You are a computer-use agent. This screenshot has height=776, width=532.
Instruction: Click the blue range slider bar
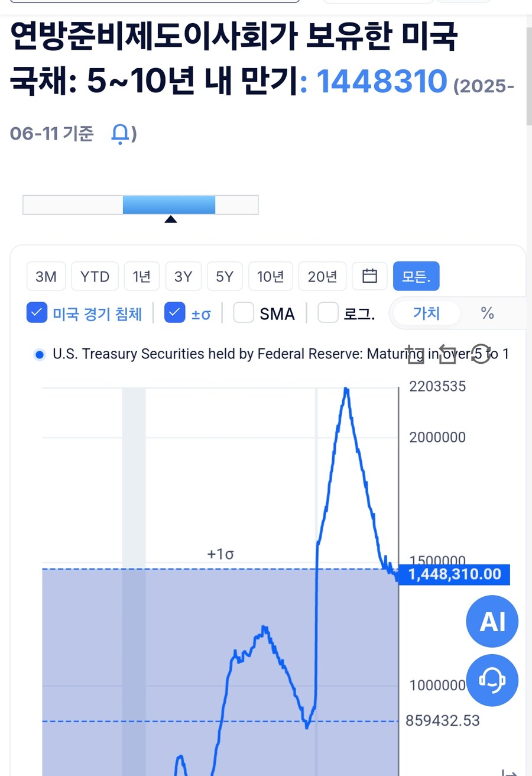click(x=169, y=205)
